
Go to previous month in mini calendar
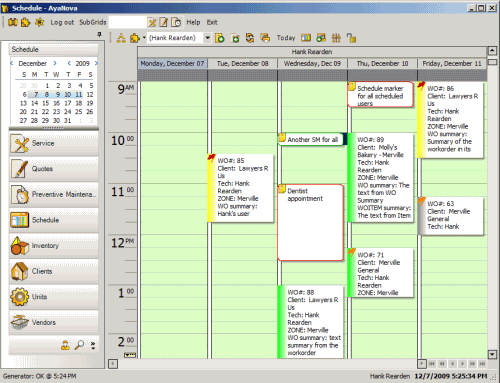pyautogui.click(x=12, y=63)
